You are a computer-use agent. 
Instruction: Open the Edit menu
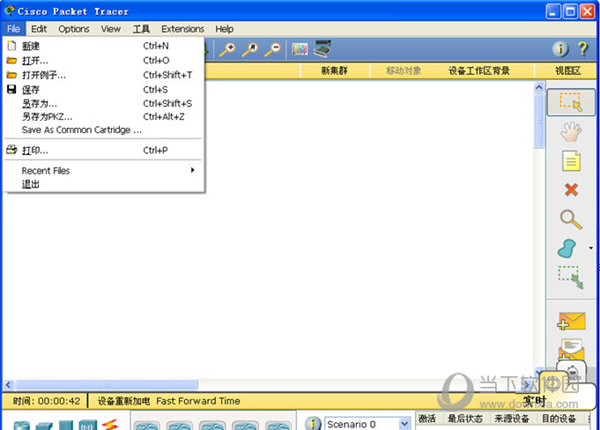[x=39, y=29]
